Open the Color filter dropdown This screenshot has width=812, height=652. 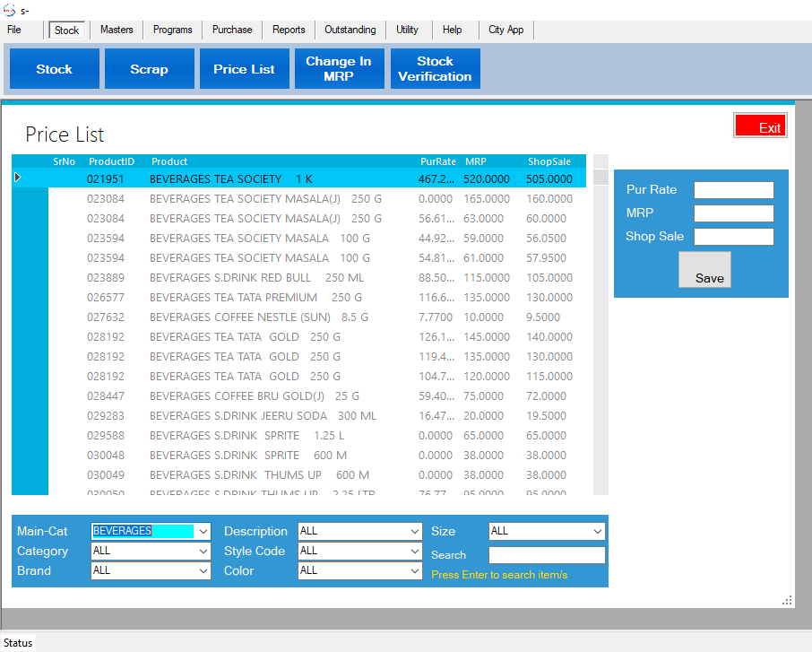pos(414,570)
